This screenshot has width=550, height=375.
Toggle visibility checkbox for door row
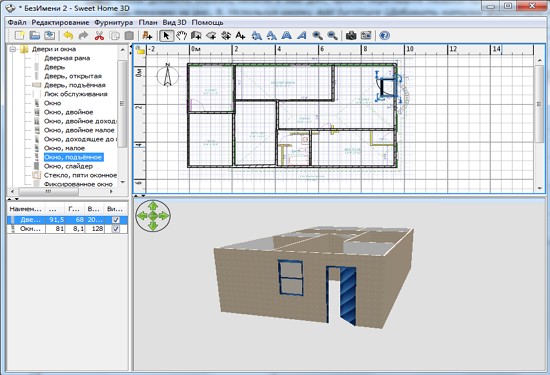point(115,220)
